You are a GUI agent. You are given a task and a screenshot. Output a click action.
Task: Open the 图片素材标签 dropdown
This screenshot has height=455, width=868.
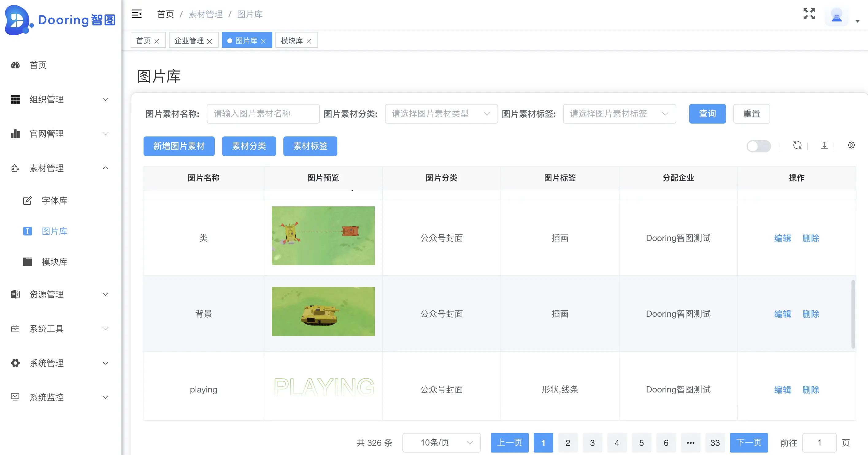pos(619,114)
